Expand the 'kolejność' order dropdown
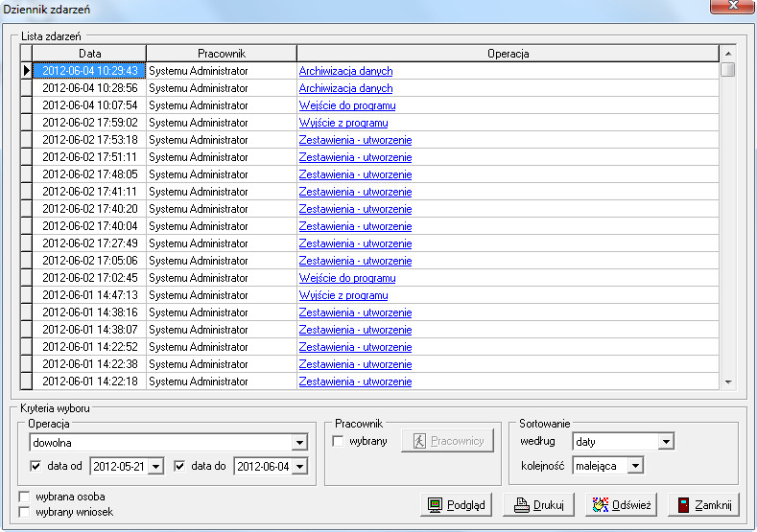This screenshot has width=757, height=532. click(636, 466)
